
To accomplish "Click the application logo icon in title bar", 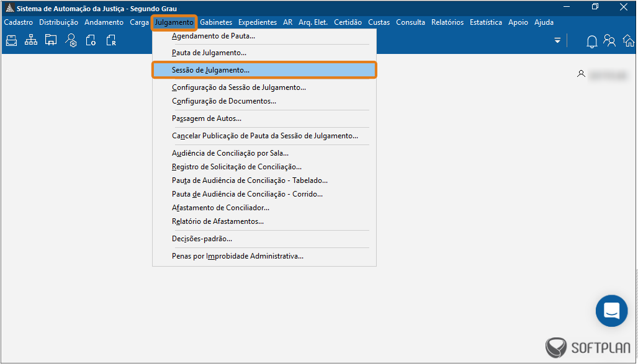I will 10,7.
